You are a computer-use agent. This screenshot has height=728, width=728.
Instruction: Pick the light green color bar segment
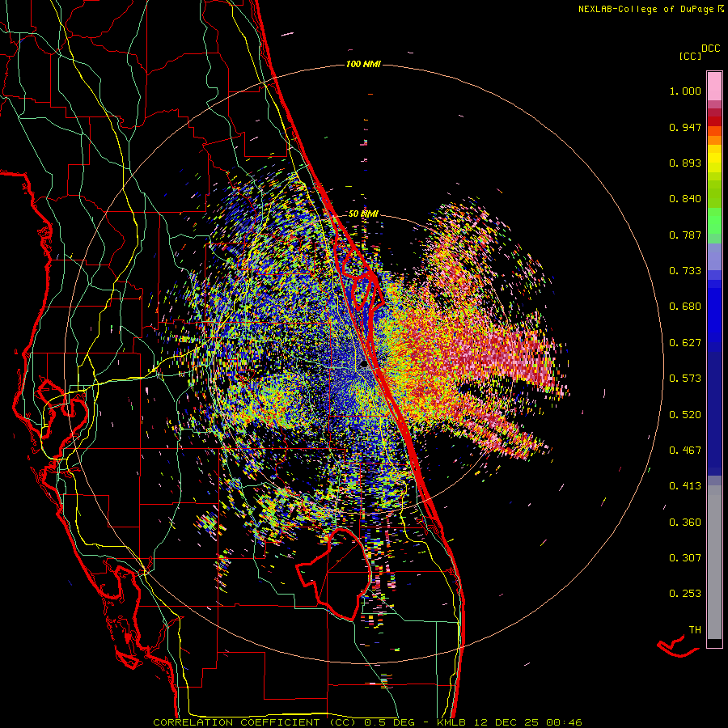point(714,221)
